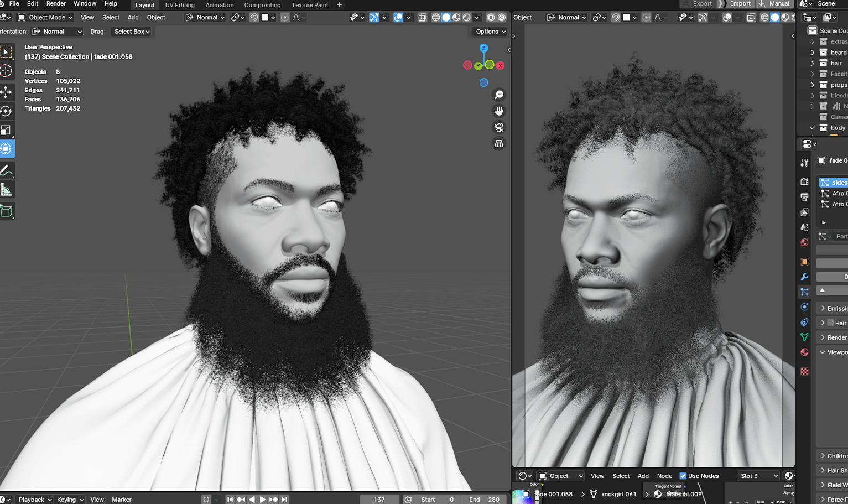Expand the hair collection in outliner
Viewport: 848px width, 504px height.
813,63
